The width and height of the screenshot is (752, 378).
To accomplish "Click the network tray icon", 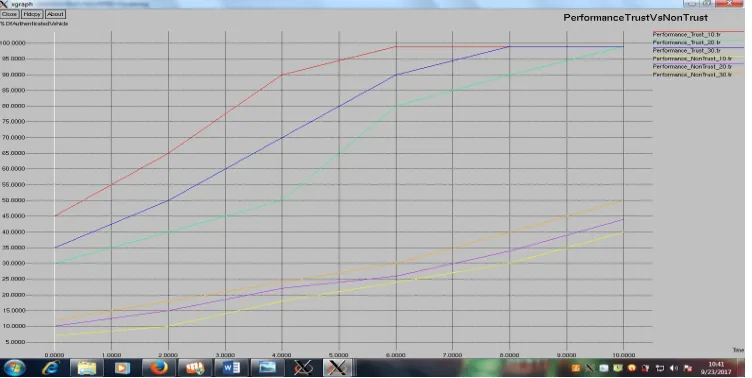I will point(660,368).
